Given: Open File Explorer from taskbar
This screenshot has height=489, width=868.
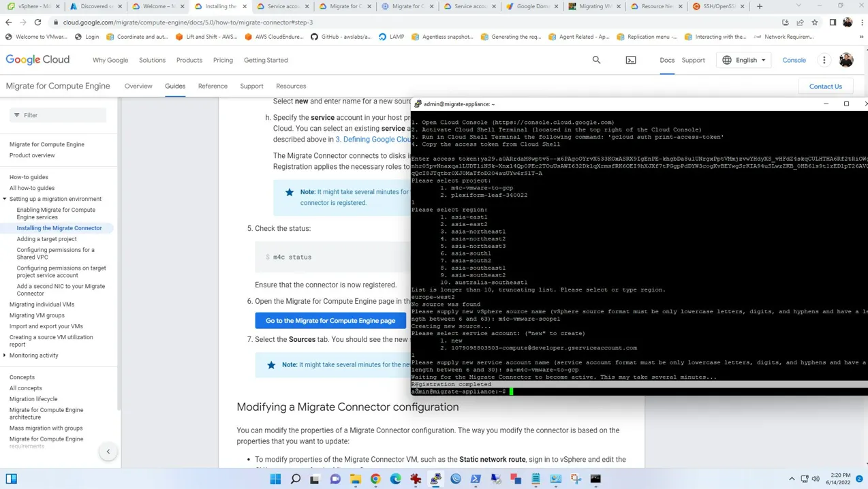Looking at the screenshot, I should (355, 479).
